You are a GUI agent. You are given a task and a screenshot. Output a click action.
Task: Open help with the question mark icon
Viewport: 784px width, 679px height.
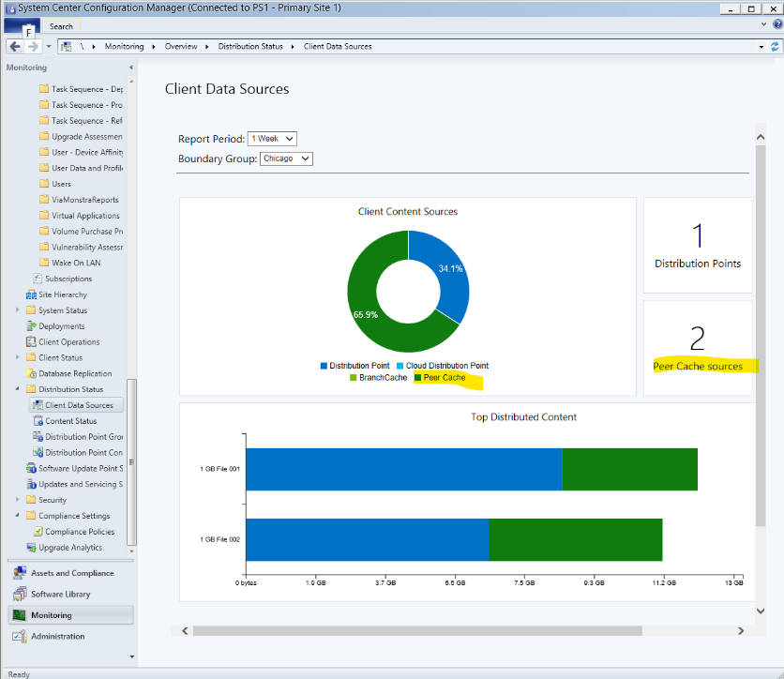click(778, 24)
